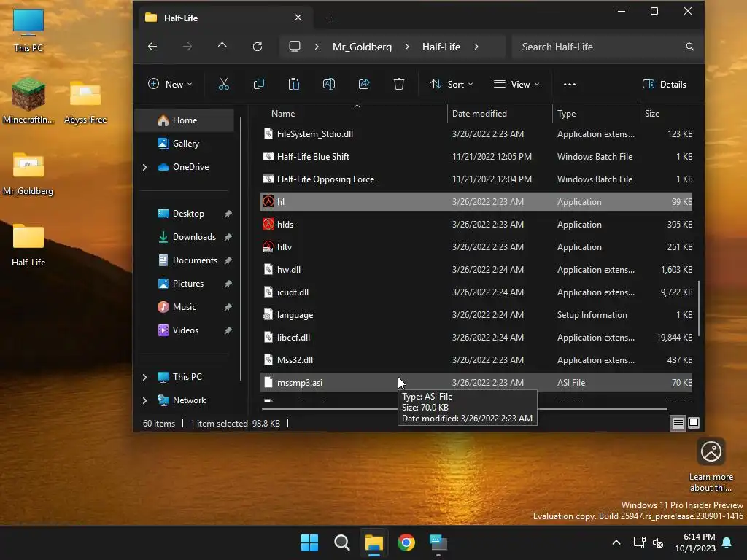The image size is (747, 560).
Task: Click the Copy icon in toolbar
Action: [259, 85]
